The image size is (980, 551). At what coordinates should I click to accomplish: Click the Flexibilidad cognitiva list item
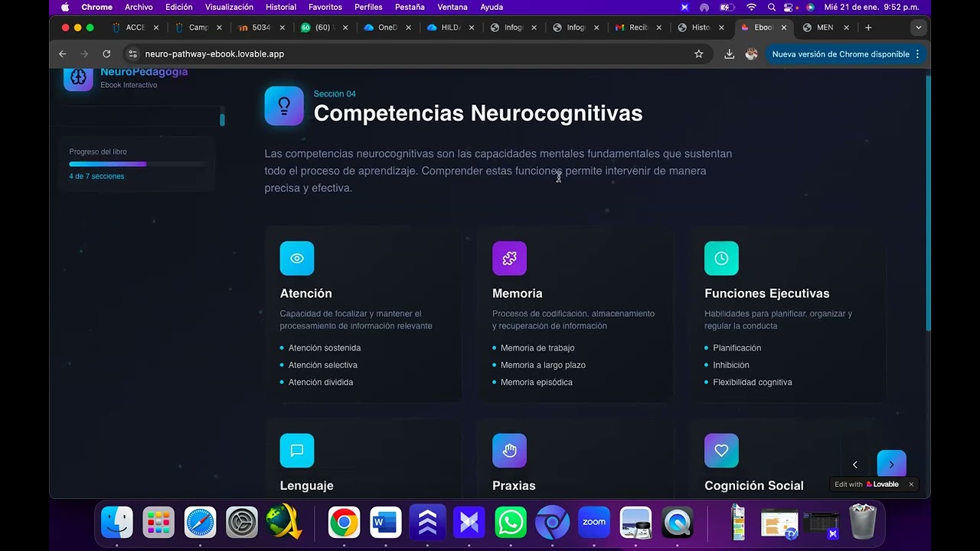tap(753, 382)
